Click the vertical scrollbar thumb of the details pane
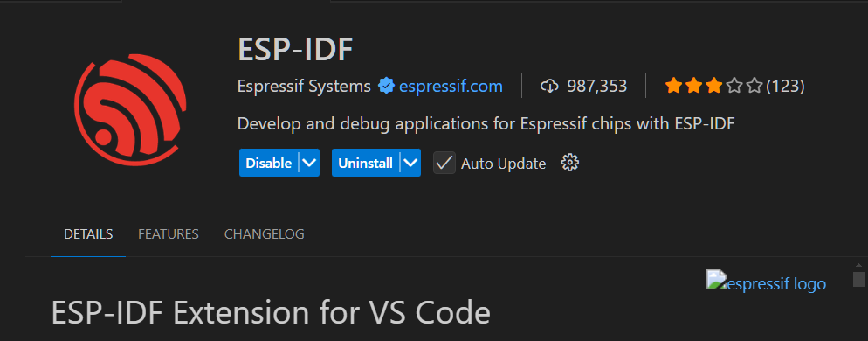This screenshot has width=868, height=341. coord(858,279)
